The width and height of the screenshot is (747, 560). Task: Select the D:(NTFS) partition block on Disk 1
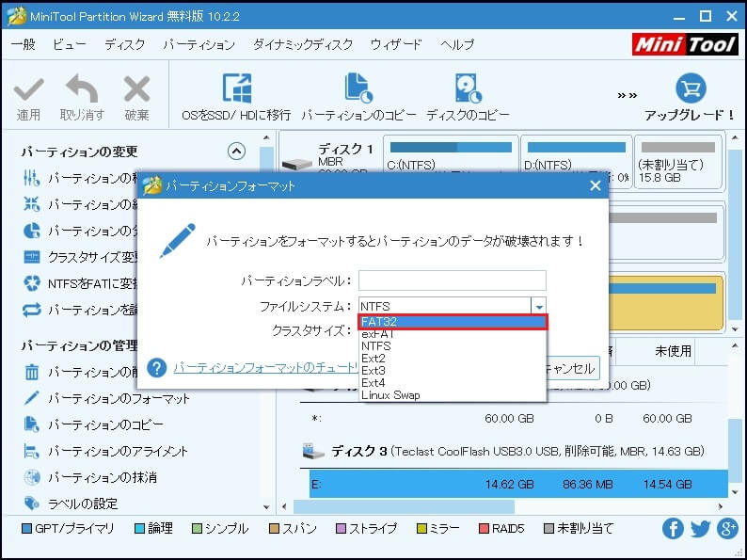576,162
